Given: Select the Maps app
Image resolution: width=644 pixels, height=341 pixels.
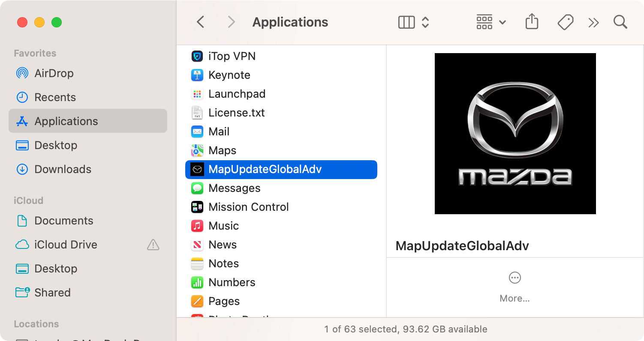Looking at the screenshot, I should (281, 150).
